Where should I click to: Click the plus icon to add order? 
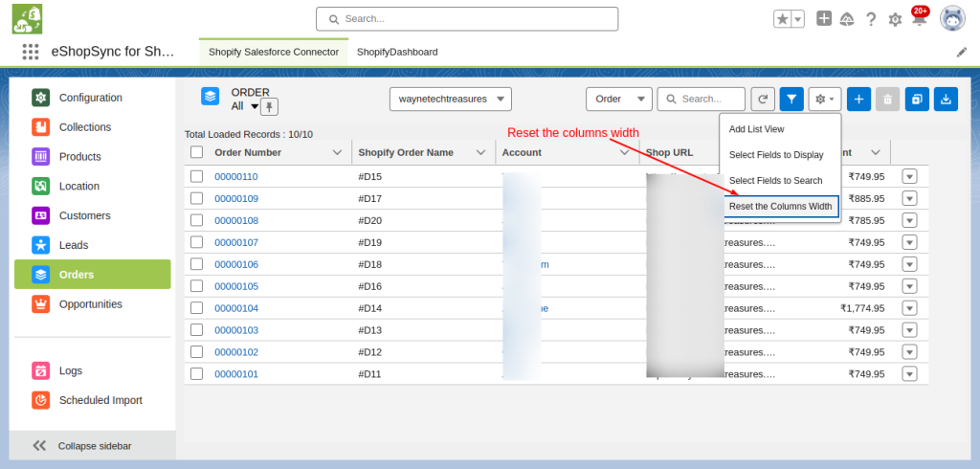click(858, 99)
